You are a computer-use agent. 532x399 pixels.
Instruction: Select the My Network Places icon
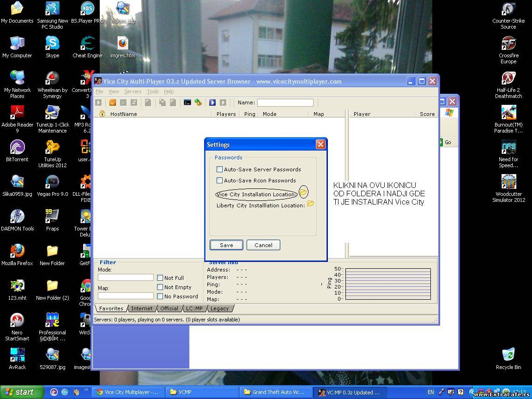(x=17, y=84)
